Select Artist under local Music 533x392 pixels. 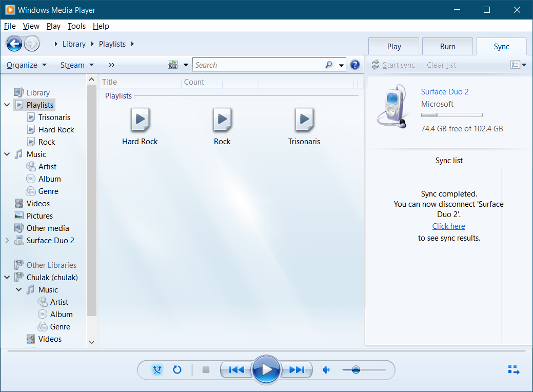[42, 167]
